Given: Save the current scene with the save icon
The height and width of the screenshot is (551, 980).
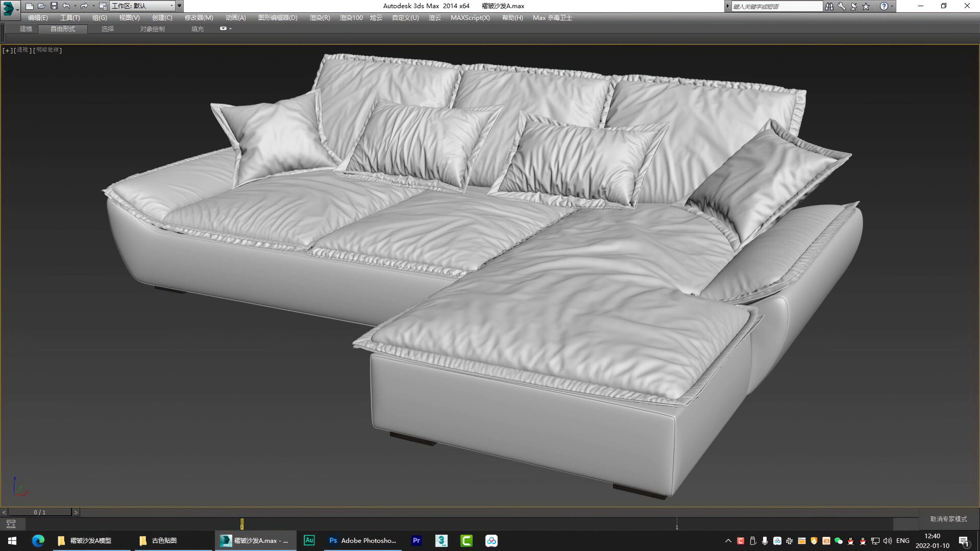Looking at the screenshot, I should [x=54, y=6].
